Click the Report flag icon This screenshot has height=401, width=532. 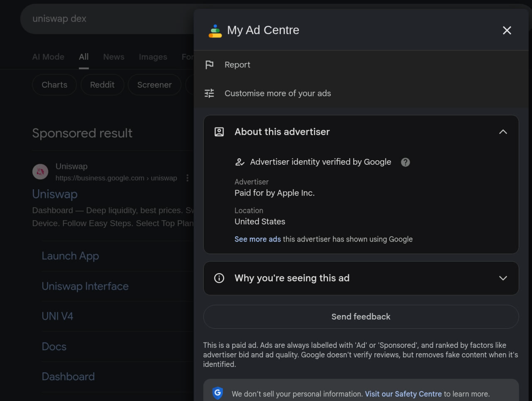tap(209, 65)
